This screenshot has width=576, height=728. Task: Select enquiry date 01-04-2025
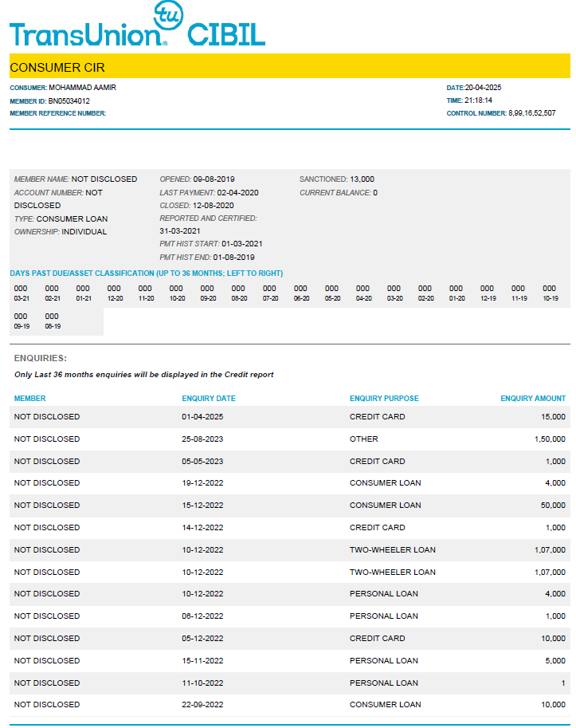tap(202, 417)
